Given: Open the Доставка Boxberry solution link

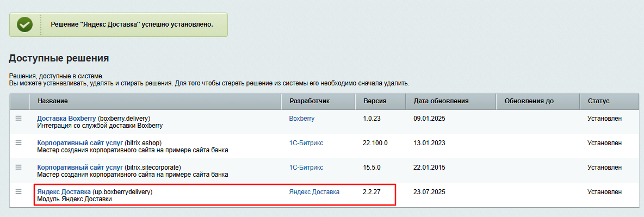Looking at the screenshot, I should (66, 119).
